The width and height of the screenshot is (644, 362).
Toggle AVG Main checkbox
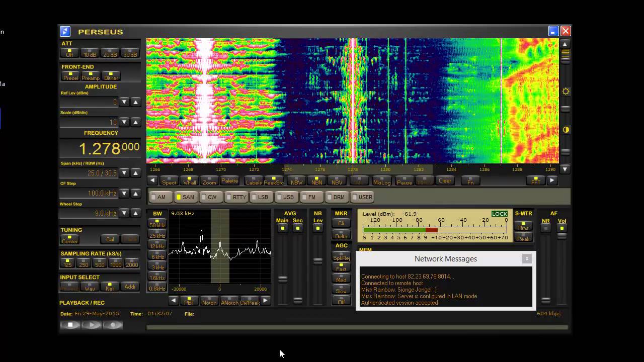tap(283, 228)
